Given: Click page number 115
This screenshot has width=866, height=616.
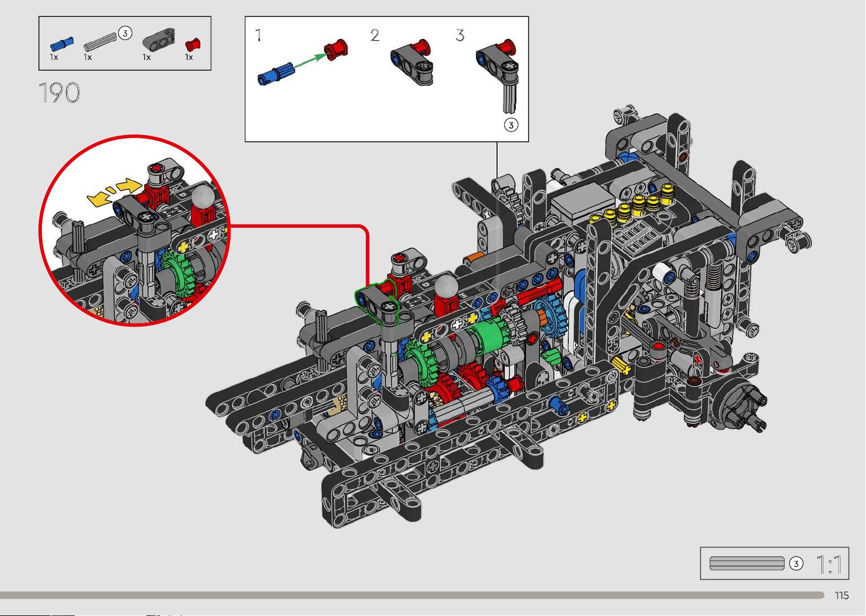Looking at the screenshot, I should coord(842,596).
